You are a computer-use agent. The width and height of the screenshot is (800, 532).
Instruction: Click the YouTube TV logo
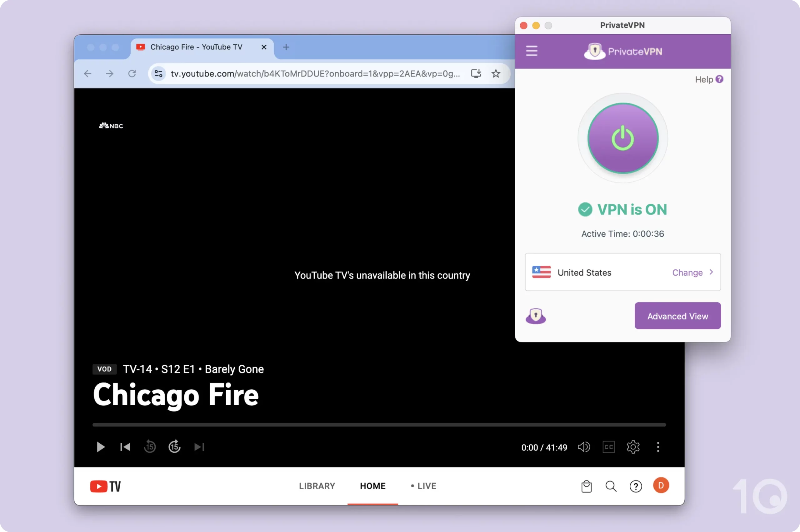pyautogui.click(x=105, y=486)
